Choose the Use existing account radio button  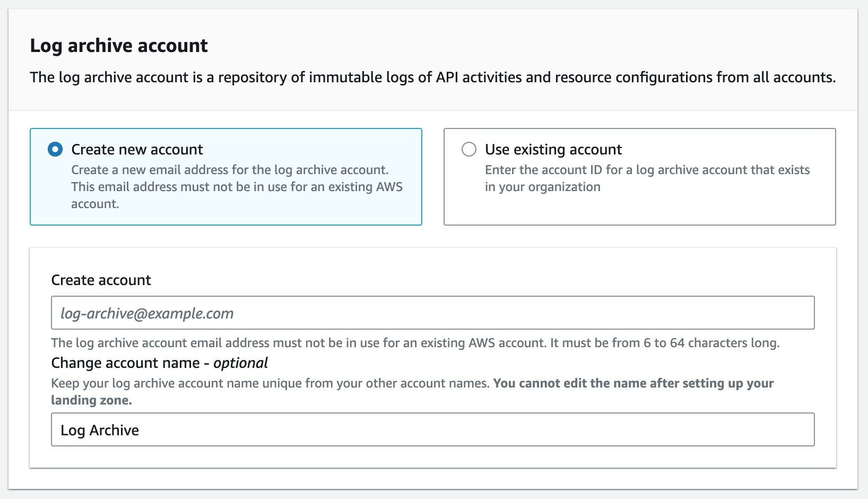pyautogui.click(x=469, y=150)
